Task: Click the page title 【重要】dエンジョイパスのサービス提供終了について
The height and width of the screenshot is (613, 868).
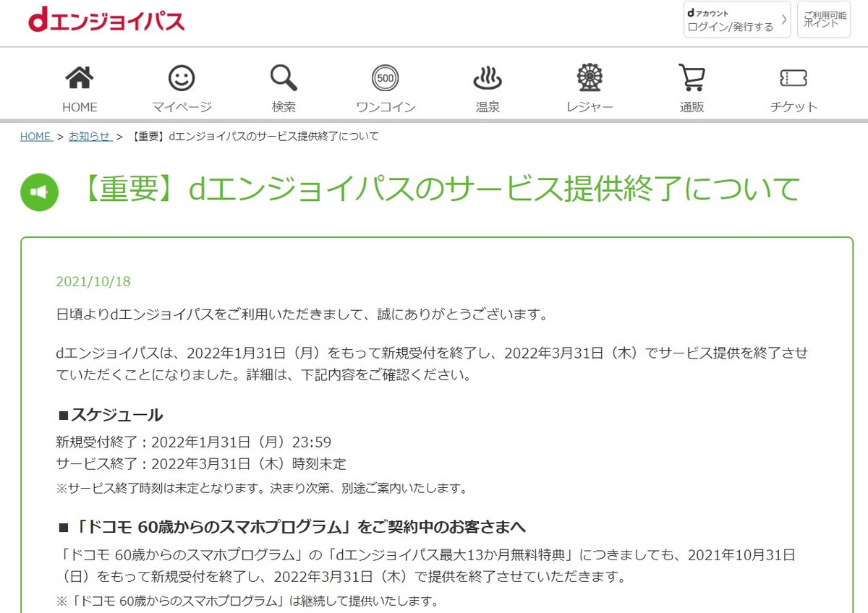Action: pos(439,190)
